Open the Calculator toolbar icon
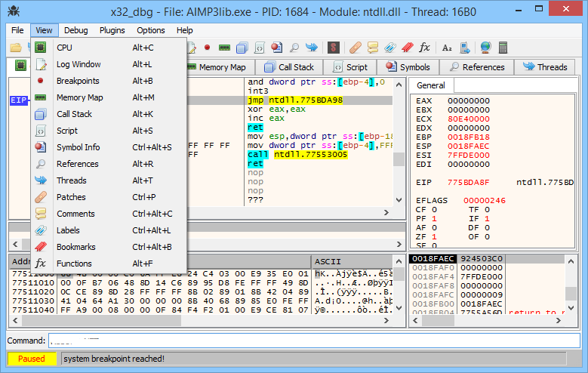588x373 pixels. [503, 48]
